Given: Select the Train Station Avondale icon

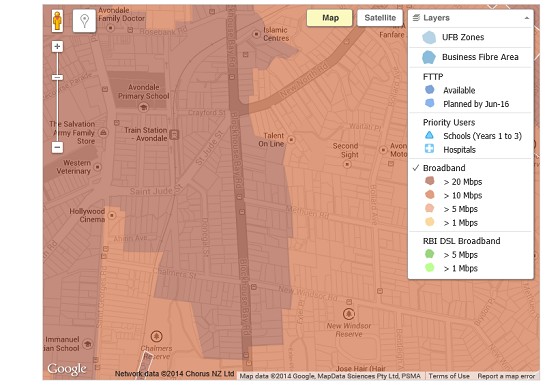Looking at the screenshot, I should pos(174,135).
